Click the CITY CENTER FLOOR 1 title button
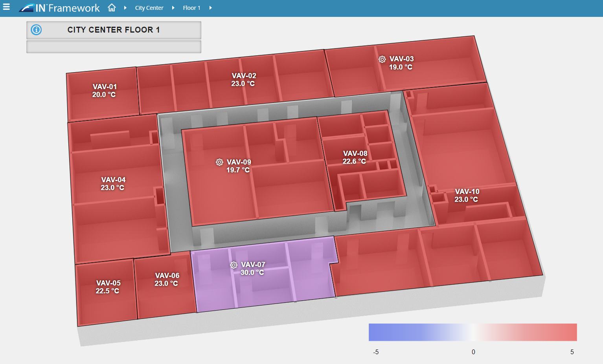Image resolution: width=603 pixels, height=364 pixels. click(x=114, y=29)
